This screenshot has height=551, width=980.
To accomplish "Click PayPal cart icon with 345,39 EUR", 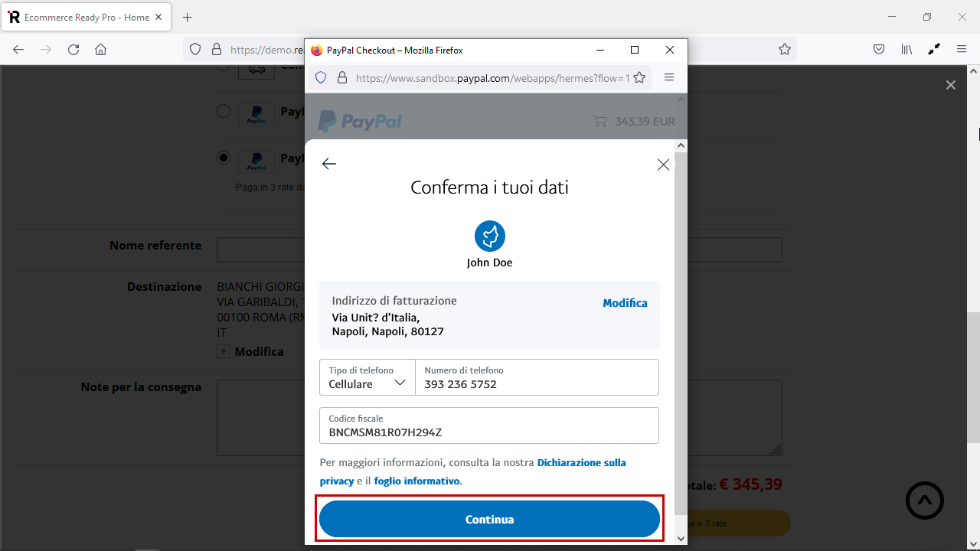I will pyautogui.click(x=599, y=121).
